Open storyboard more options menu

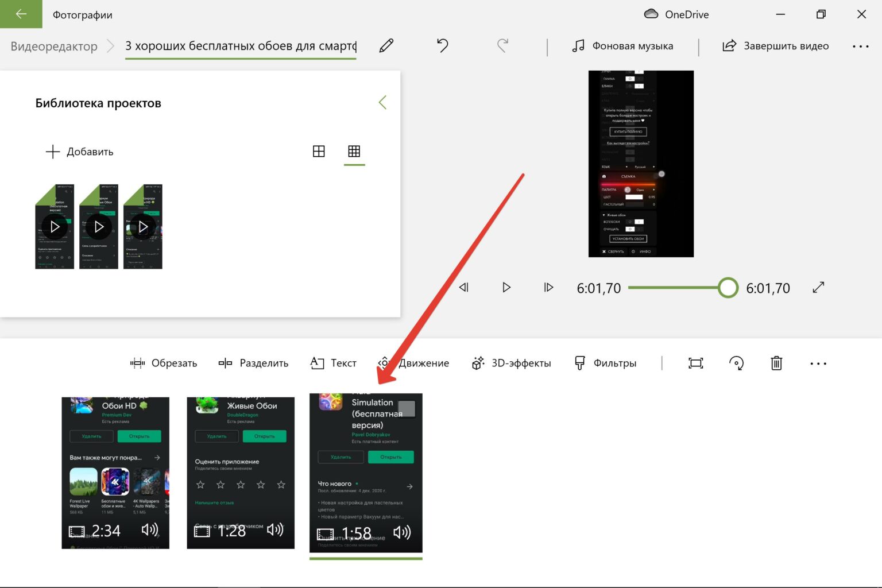818,363
